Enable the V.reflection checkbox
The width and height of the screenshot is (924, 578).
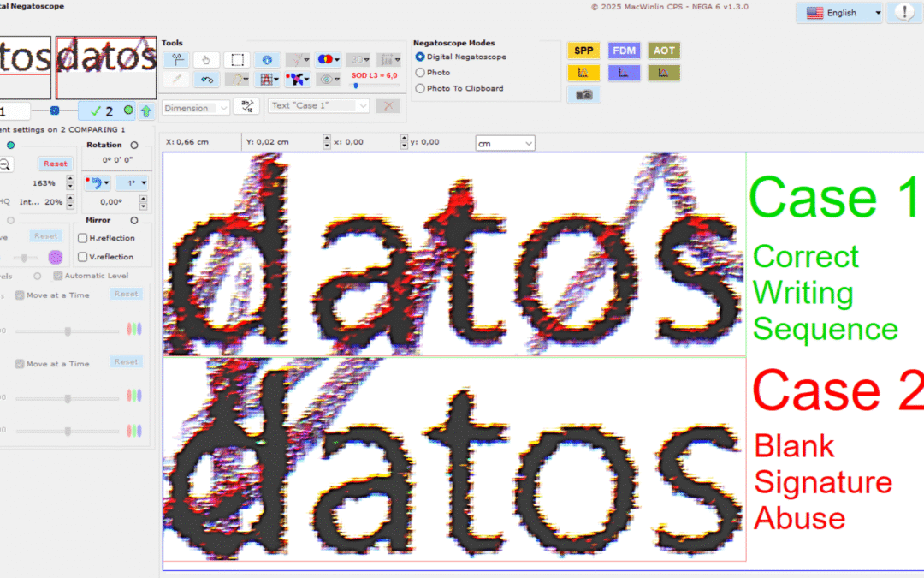pos(82,257)
